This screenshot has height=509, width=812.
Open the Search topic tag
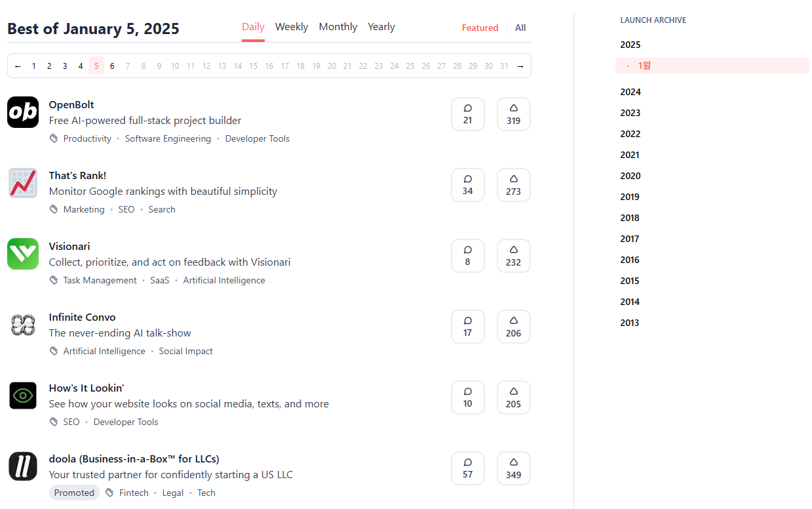click(162, 209)
